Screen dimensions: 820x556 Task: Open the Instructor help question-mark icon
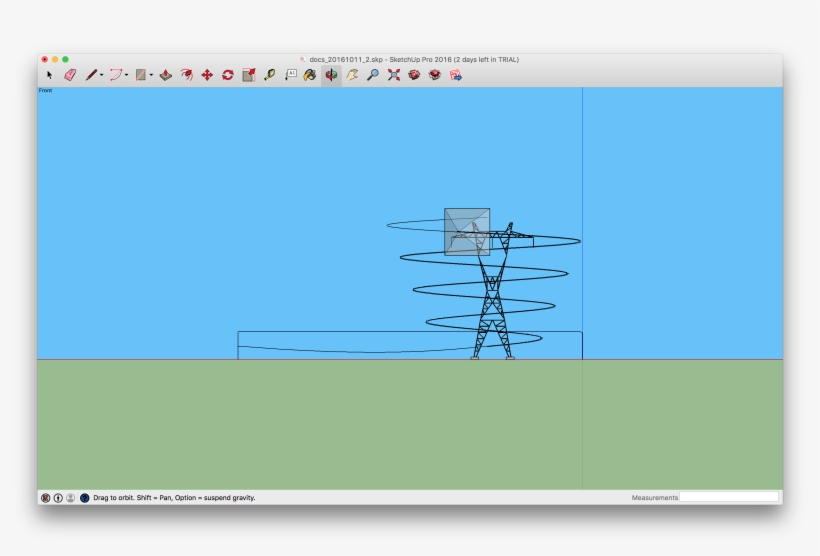pyautogui.click(x=84, y=497)
